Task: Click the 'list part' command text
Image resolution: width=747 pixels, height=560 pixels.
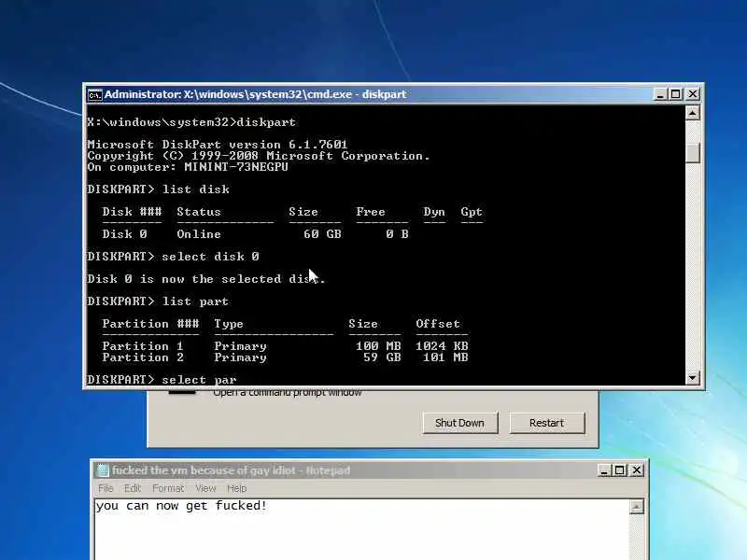Action: click(x=195, y=301)
